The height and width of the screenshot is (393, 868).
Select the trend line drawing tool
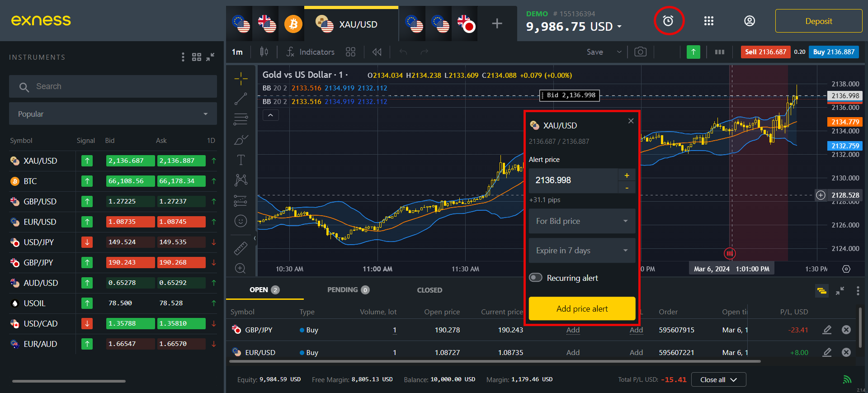point(241,99)
